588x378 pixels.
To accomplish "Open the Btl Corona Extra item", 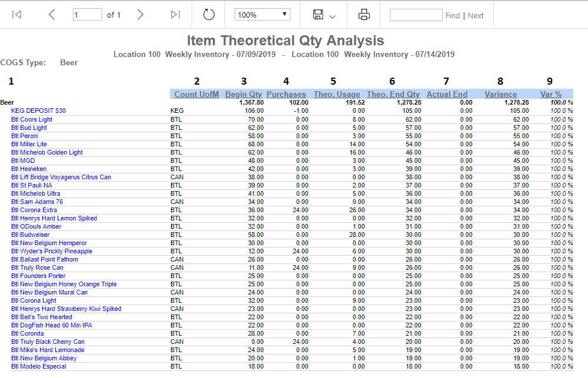I will [34, 210].
